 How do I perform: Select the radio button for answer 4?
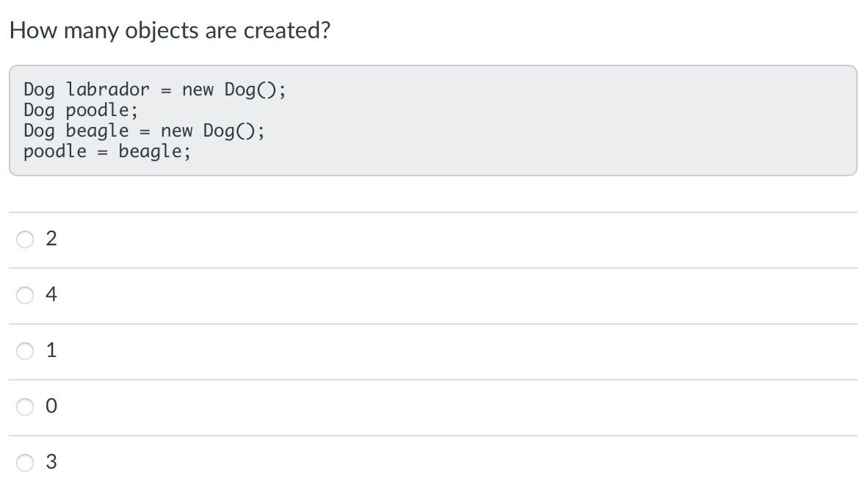(24, 295)
